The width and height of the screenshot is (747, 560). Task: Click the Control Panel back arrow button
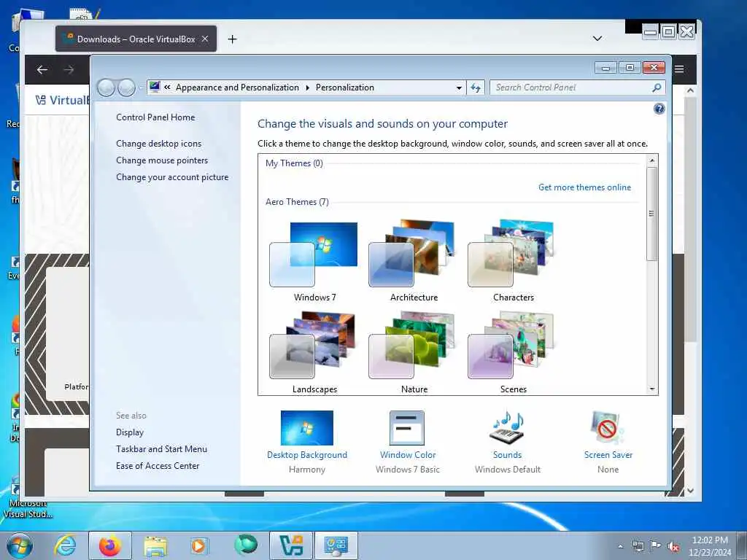(106, 87)
